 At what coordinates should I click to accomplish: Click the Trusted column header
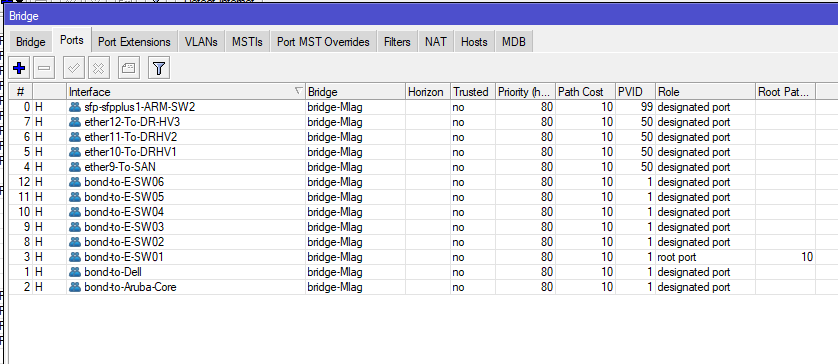(x=473, y=92)
